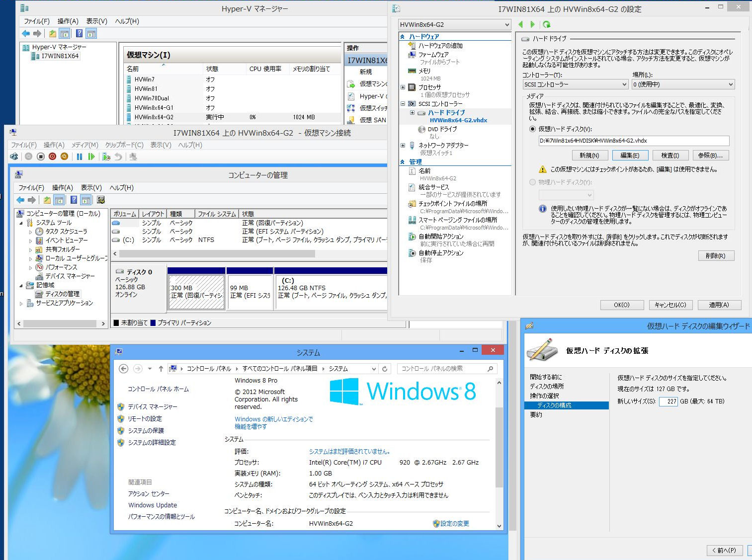Open View (表示) menu in Computer Management
The image size is (752, 560).
tap(91, 188)
